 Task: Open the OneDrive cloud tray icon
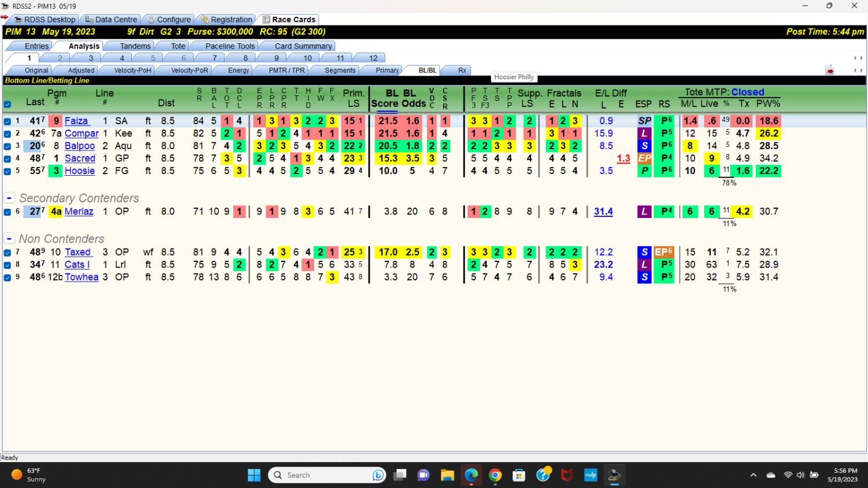click(x=771, y=475)
